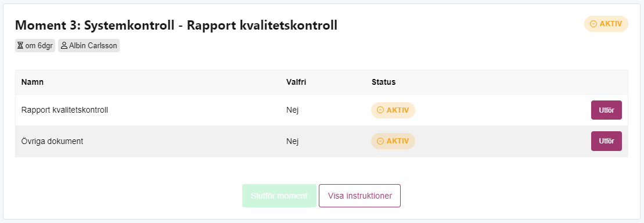This screenshot has width=644, height=223.
Task: Click Utför for Övriga dokument
Action: pyautogui.click(x=606, y=141)
